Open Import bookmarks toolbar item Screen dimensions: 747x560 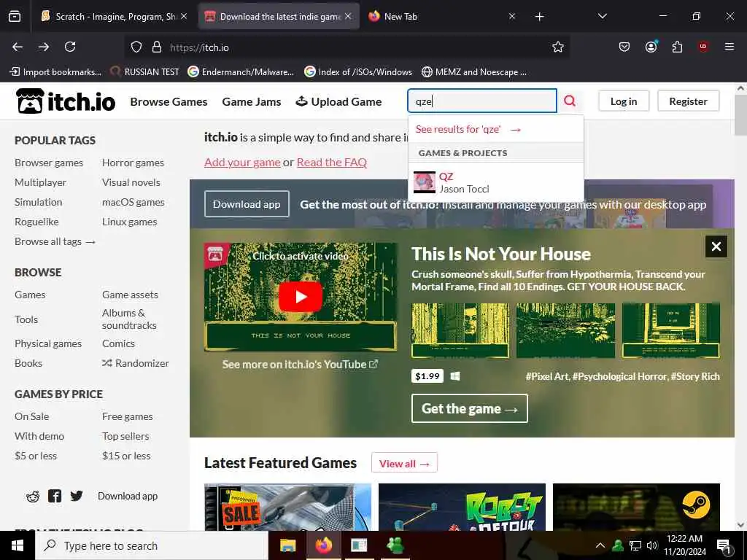(x=55, y=72)
